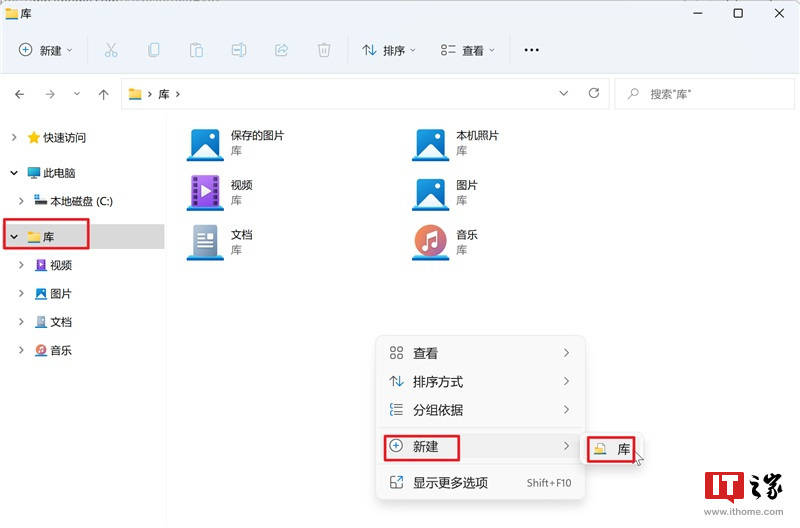The width and height of the screenshot is (800, 528).
Task: Collapse the 此电脑 tree node
Action: pyautogui.click(x=14, y=173)
